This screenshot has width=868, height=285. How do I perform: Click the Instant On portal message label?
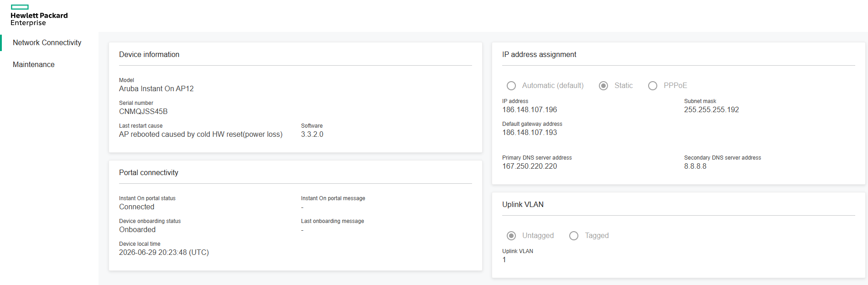click(333, 198)
